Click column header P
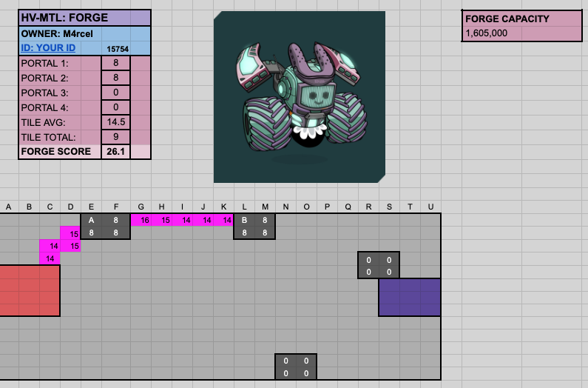588x388 pixels. coord(327,207)
